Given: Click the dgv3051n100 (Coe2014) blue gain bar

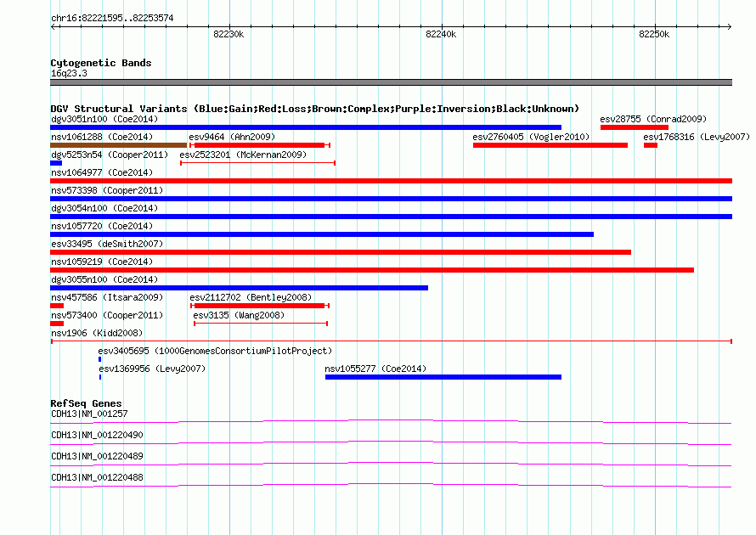Looking at the screenshot, I should click(x=306, y=127).
